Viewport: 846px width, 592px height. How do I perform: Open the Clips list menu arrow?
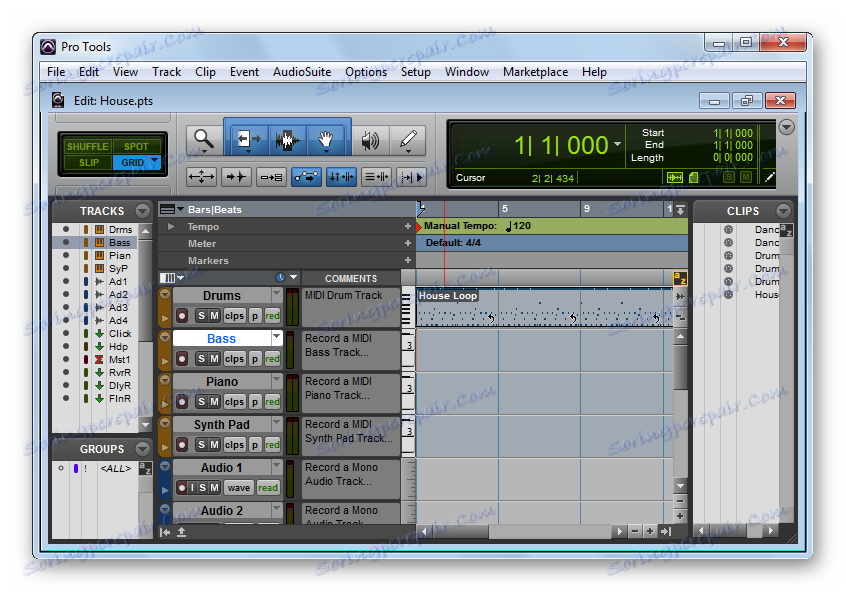(783, 210)
